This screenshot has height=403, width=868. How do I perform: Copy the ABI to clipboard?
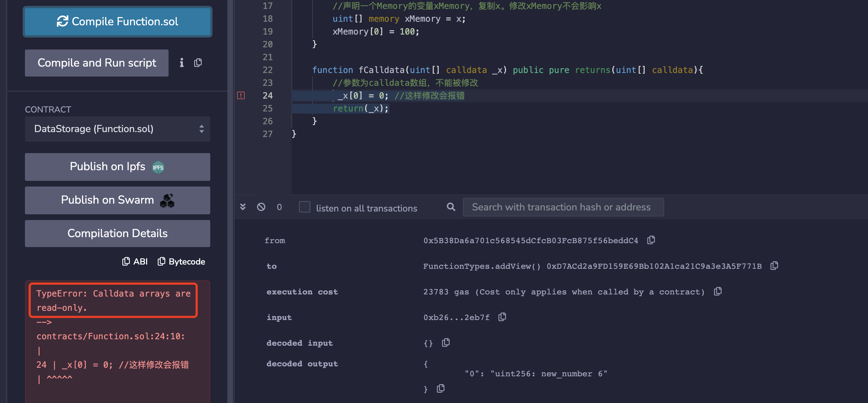pyautogui.click(x=135, y=262)
